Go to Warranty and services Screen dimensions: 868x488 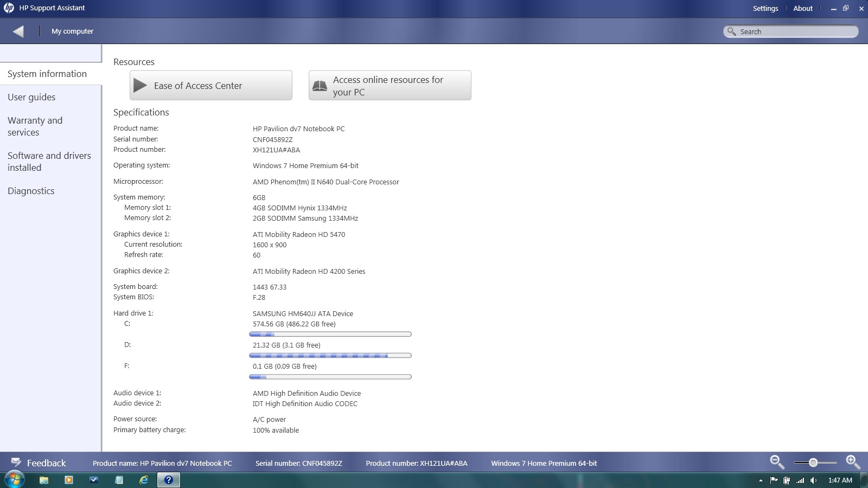click(x=35, y=126)
